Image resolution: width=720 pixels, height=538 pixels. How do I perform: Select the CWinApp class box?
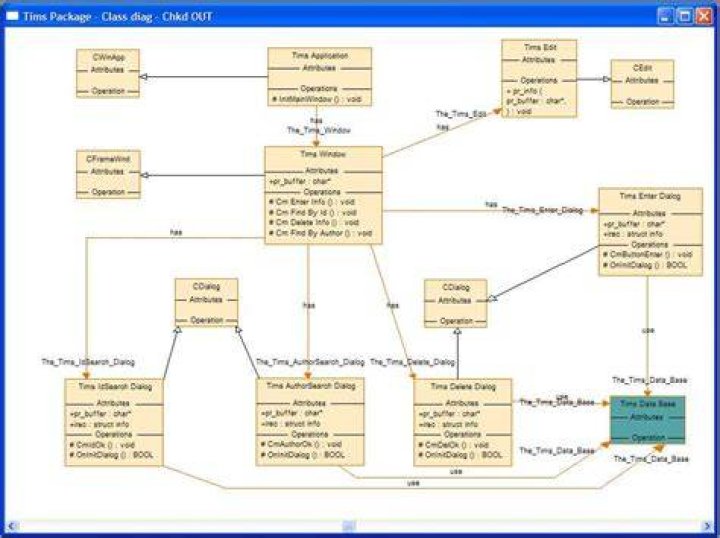pos(108,73)
